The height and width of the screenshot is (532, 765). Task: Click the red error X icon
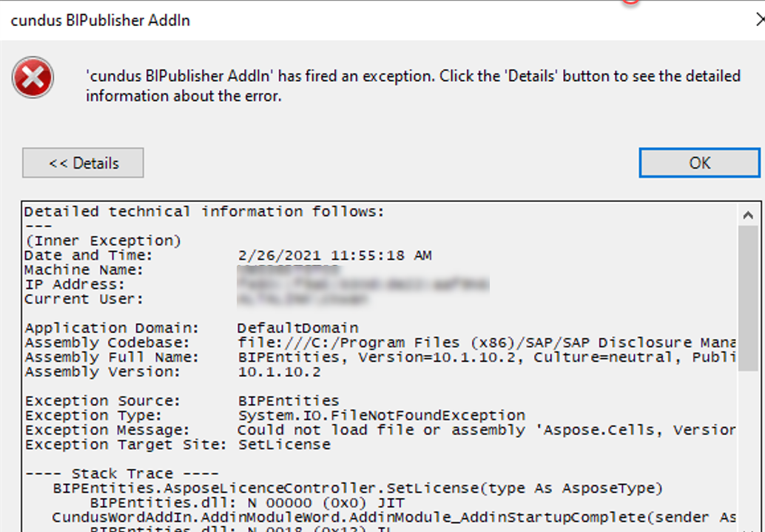coord(33,78)
